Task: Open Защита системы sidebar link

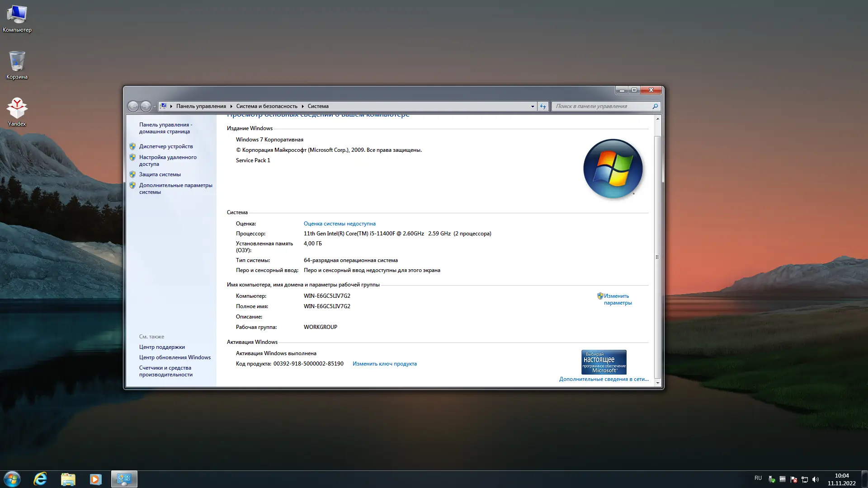Action: tap(160, 174)
